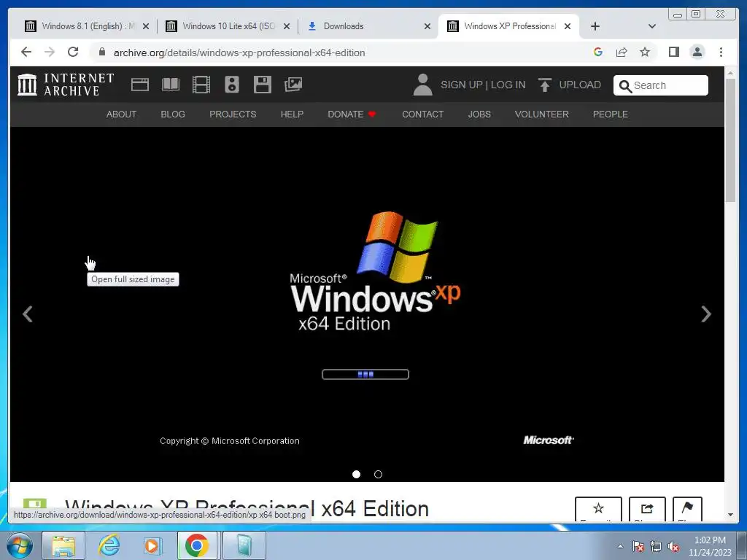Click SIGN UP link
Screen dimensions: 747x560
coord(462,85)
